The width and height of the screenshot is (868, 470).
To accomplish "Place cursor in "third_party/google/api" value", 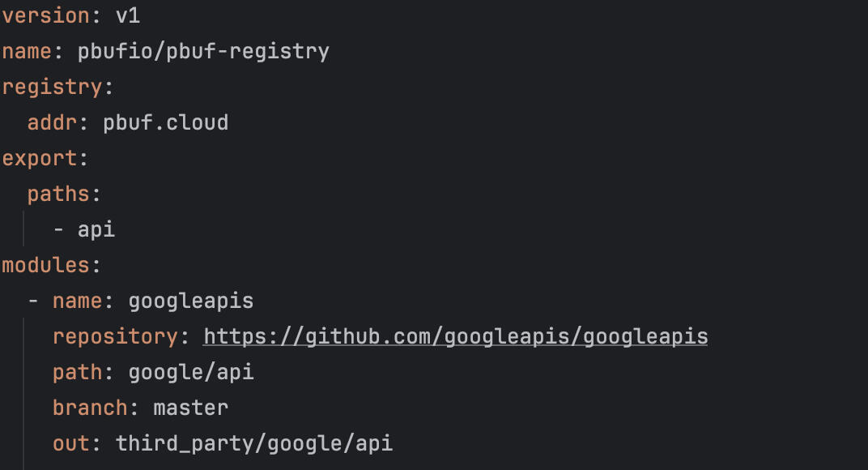I will click(254, 443).
